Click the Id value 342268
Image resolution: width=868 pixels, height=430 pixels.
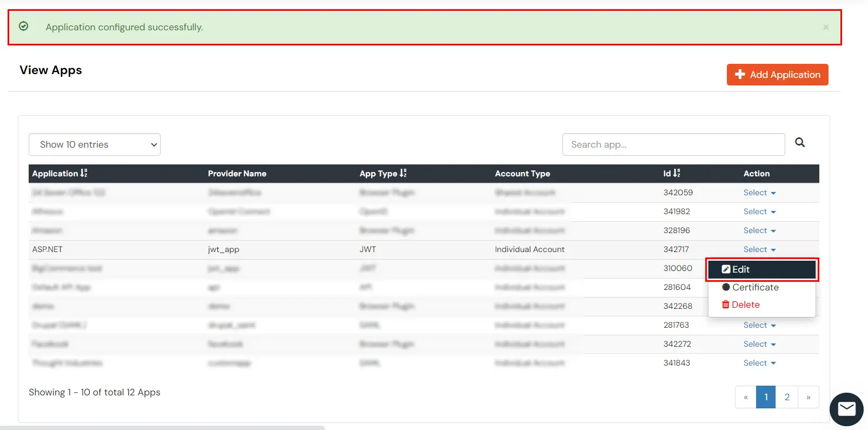tap(678, 306)
